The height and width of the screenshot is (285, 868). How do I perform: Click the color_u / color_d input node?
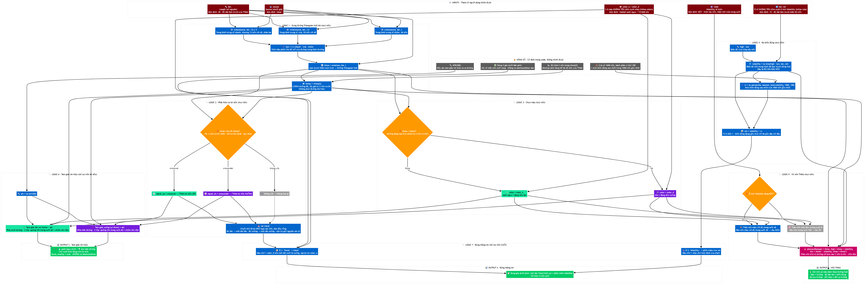tap(629, 9)
